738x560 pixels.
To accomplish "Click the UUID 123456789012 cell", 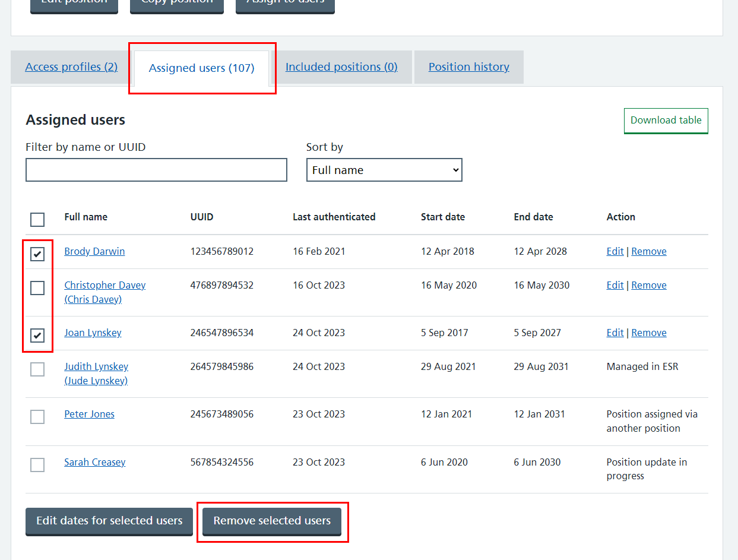I will pyautogui.click(x=222, y=251).
